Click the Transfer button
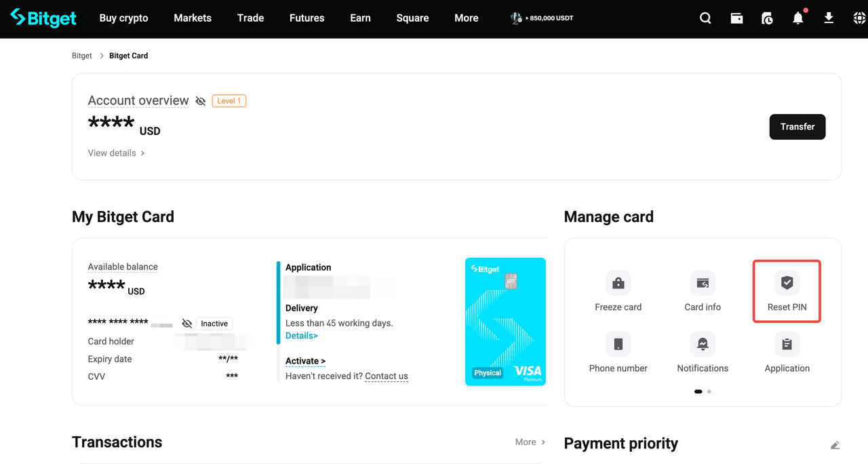The image size is (868, 464). [797, 127]
